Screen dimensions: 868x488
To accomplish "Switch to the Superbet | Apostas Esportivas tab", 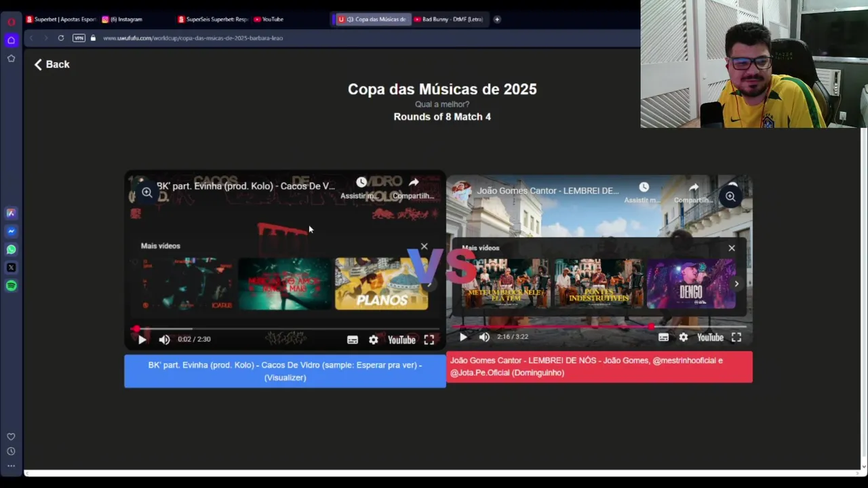I will pos(61,19).
